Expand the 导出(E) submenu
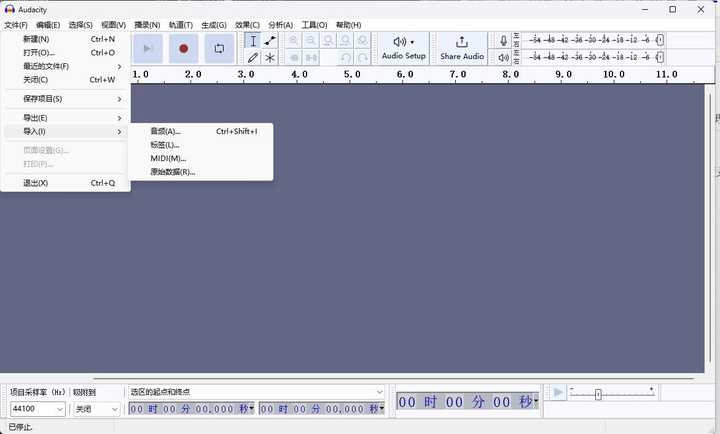720x434 pixels. (x=65, y=118)
